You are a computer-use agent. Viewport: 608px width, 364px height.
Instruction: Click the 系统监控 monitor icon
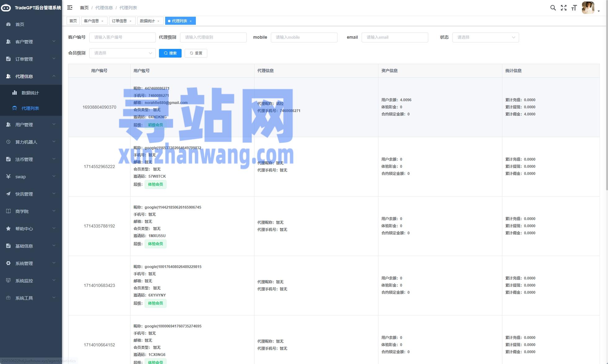point(8,280)
